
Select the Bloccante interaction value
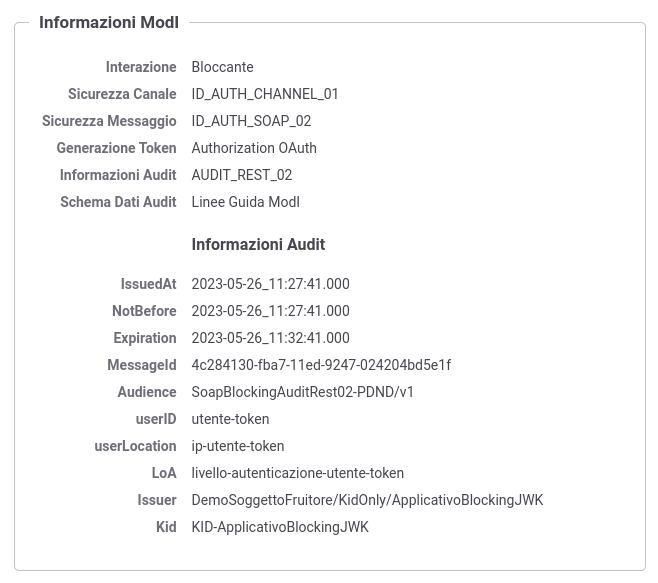tap(222, 67)
